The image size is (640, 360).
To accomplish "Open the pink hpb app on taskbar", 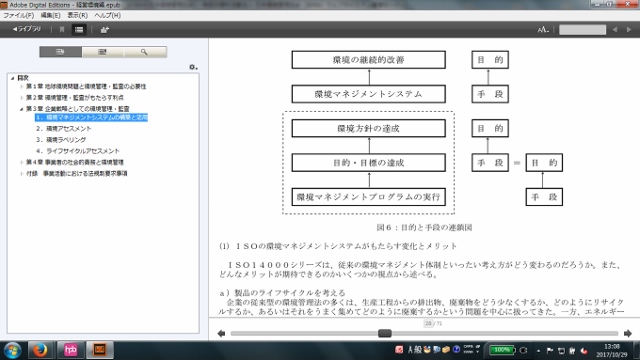I will (70, 350).
